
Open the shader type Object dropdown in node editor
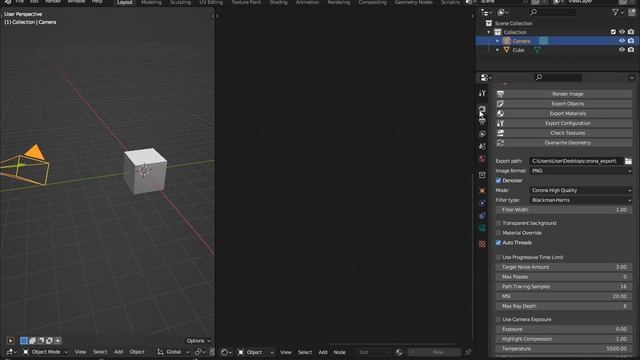point(255,352)
